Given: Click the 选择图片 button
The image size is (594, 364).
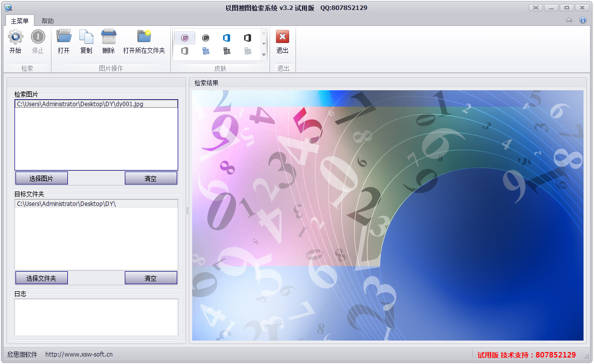Looking at the screenshot, I should (41, 179).
